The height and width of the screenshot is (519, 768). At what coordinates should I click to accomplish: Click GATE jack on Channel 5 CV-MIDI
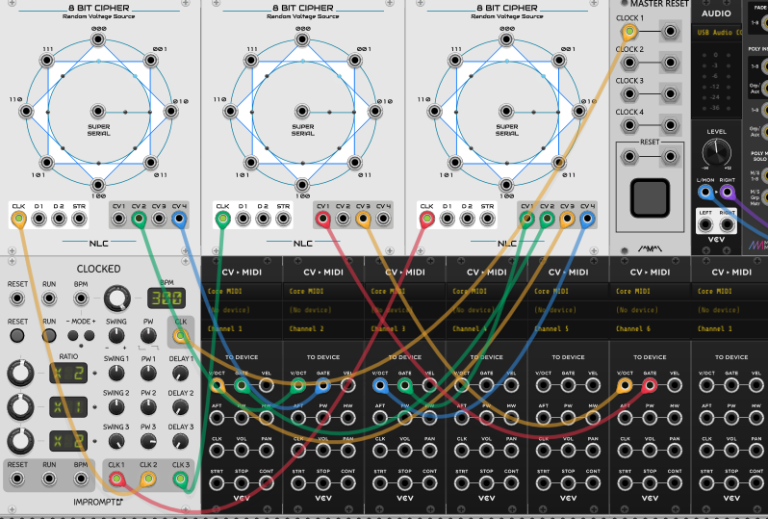pos(568,386)
